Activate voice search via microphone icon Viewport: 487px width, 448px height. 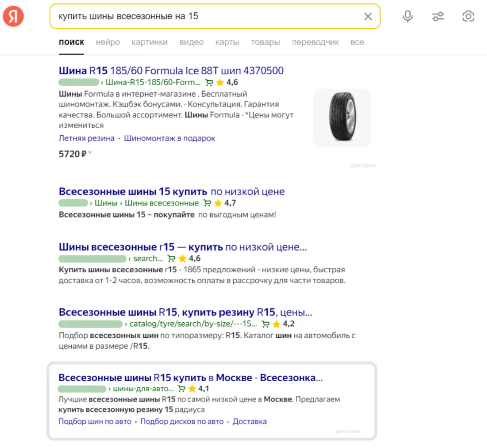[x=407, y=15]
